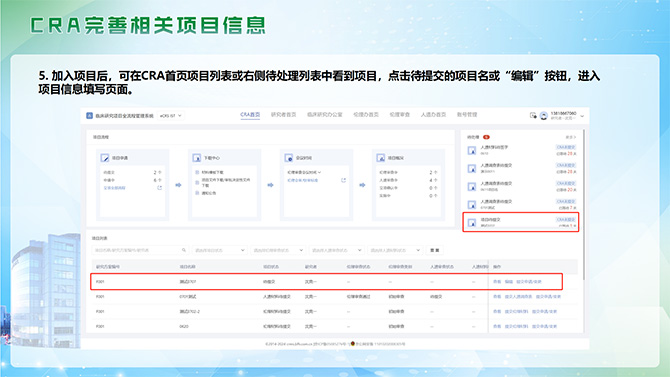Click the 项目申请 pencil icon in workflow

(105, 158)
